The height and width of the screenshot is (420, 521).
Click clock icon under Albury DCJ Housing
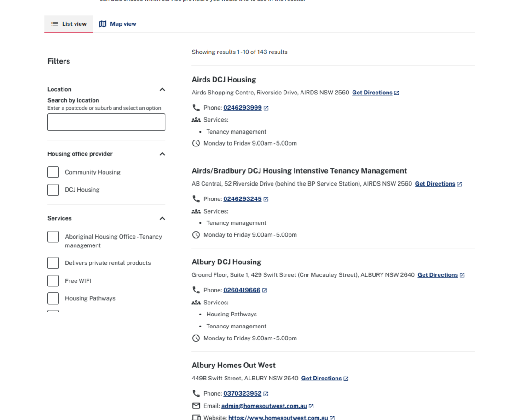[x=196, y=338]
